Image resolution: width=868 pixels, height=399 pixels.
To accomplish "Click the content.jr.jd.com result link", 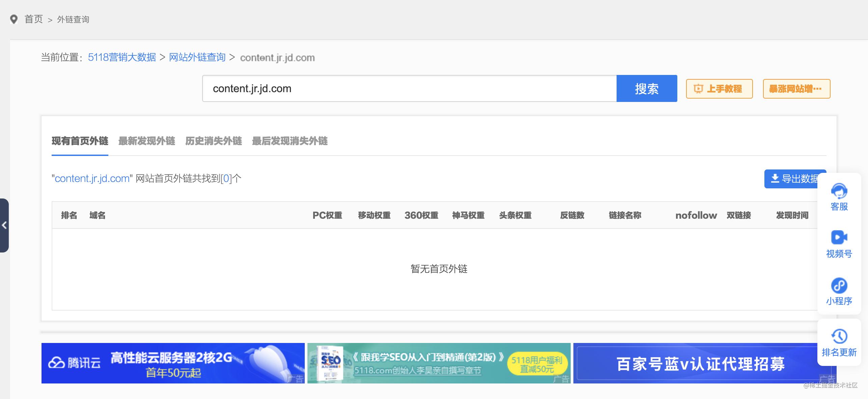I will pos(91,179).
